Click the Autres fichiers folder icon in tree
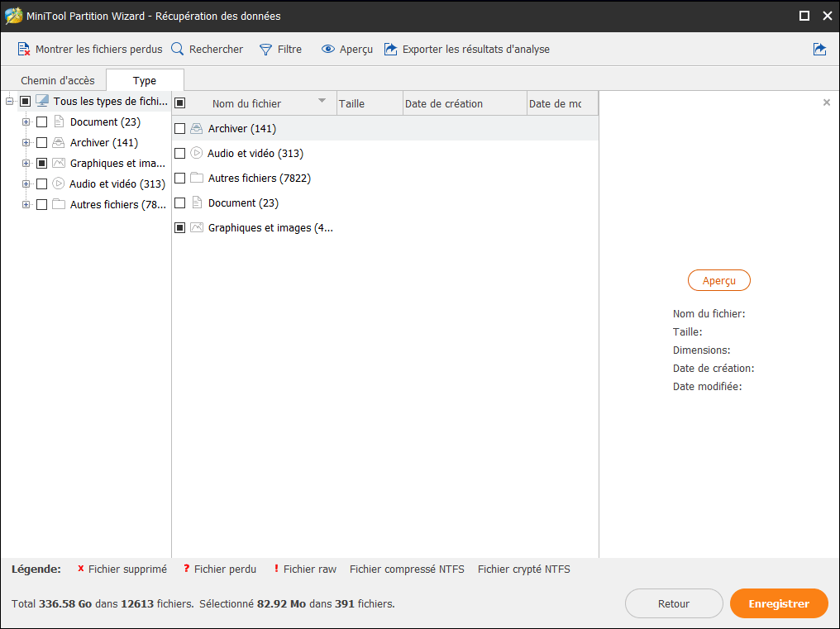Image resolution: width=840 pixels, height=629 pixels. 59,204
